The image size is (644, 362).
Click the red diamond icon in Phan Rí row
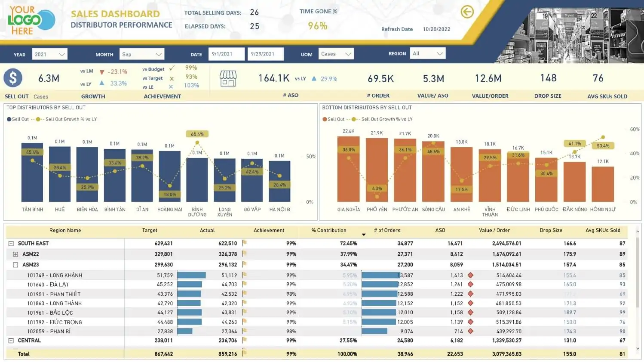pyautogui.click(x=470, y=331)
